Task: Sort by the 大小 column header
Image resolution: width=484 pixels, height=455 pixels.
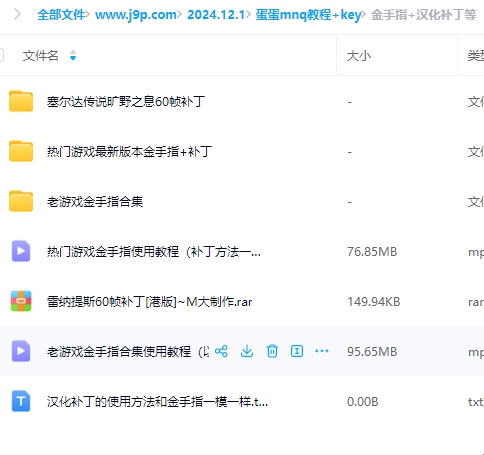Action: 359,56
